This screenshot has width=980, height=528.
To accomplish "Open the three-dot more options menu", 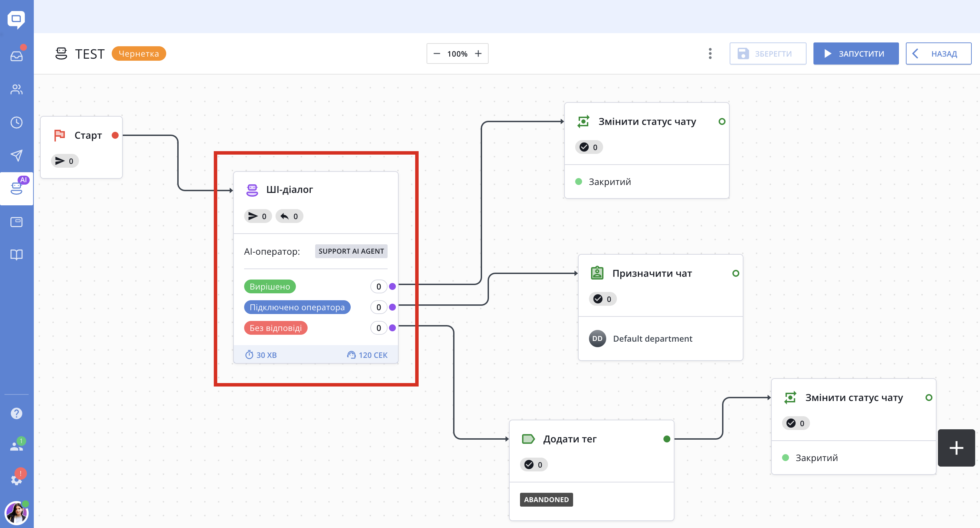I will click(x=710, y=54).
